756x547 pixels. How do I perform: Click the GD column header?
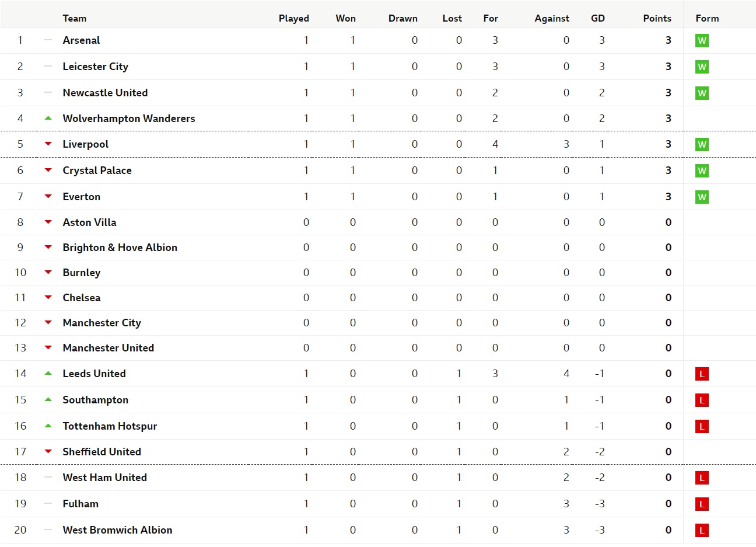tap(598, 18)
